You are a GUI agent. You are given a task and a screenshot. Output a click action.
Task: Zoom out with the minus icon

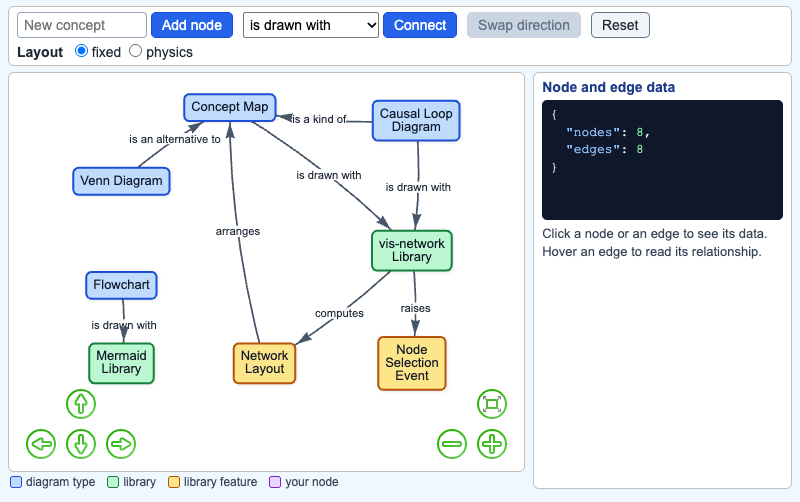(452, 444)
